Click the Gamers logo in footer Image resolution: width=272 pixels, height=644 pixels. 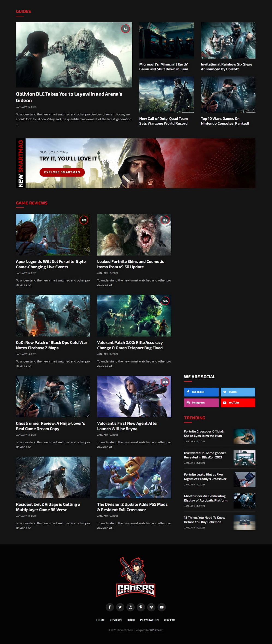coord(136,577)
